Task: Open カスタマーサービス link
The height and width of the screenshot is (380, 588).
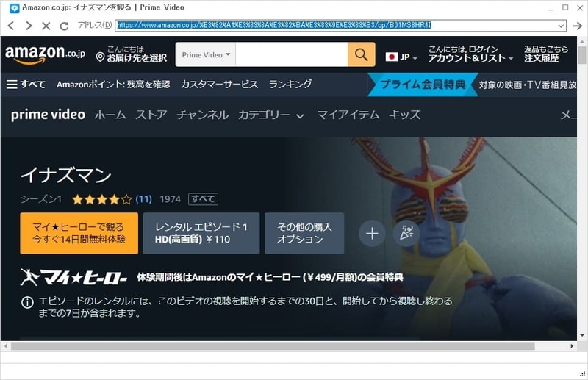Action: pyautogui.click(x=219, y=85)
